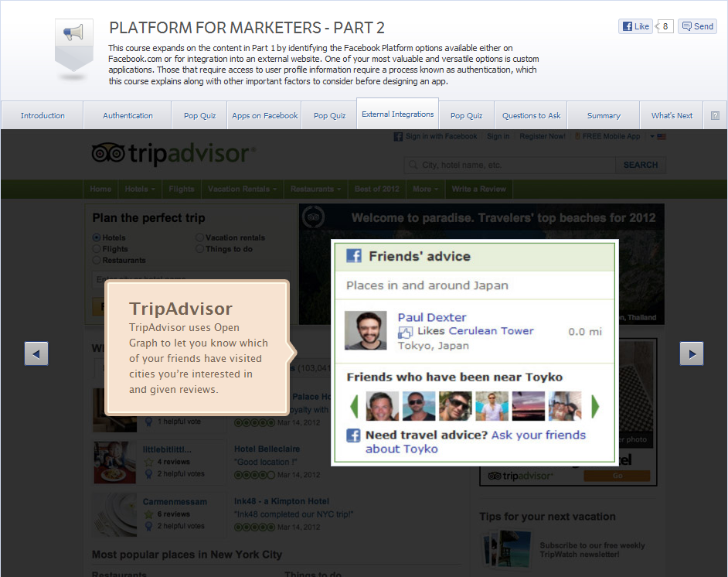Click the thumbs-up Likes icon

point(405,332)
